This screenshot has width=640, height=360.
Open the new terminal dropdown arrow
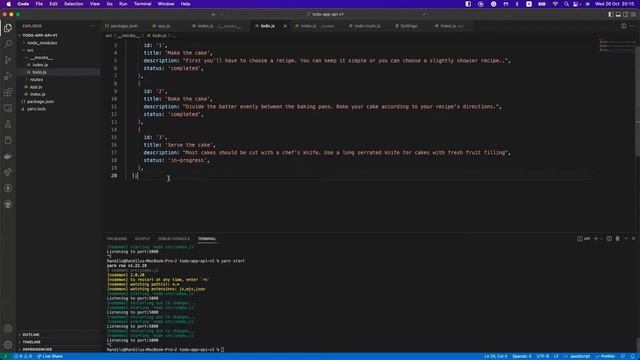pos(601,238)
